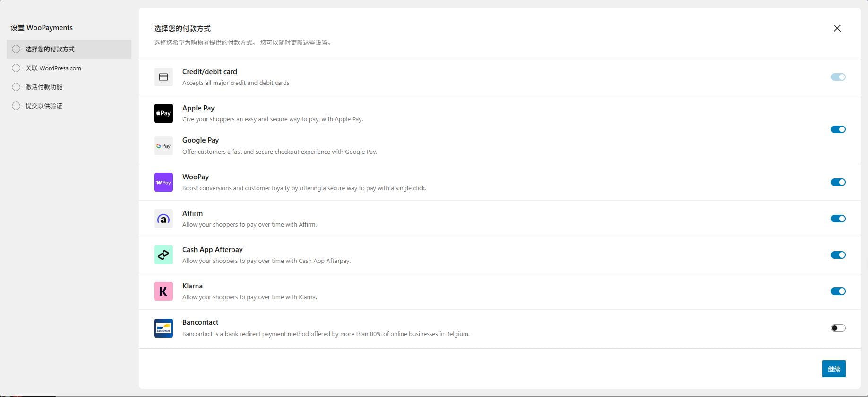Disable the Apple Pay and Google Pay toggle
868x397 pixels.
(x=838, y=129)
